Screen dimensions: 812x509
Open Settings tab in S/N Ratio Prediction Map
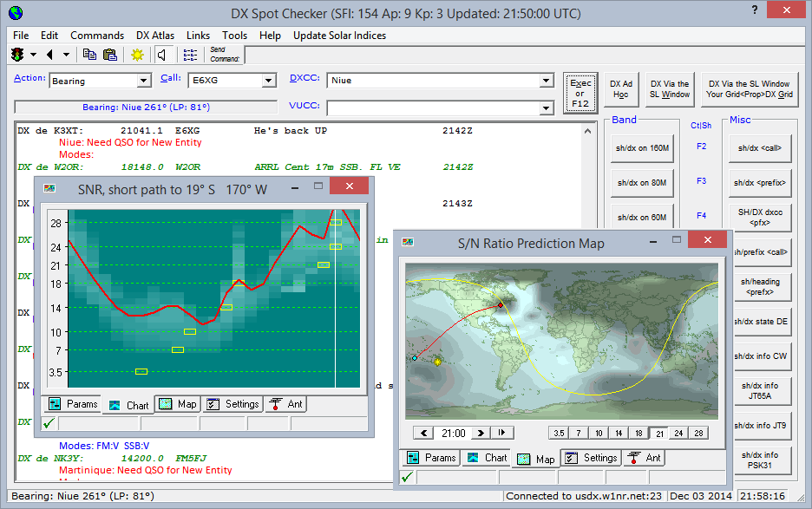point(592,458)
